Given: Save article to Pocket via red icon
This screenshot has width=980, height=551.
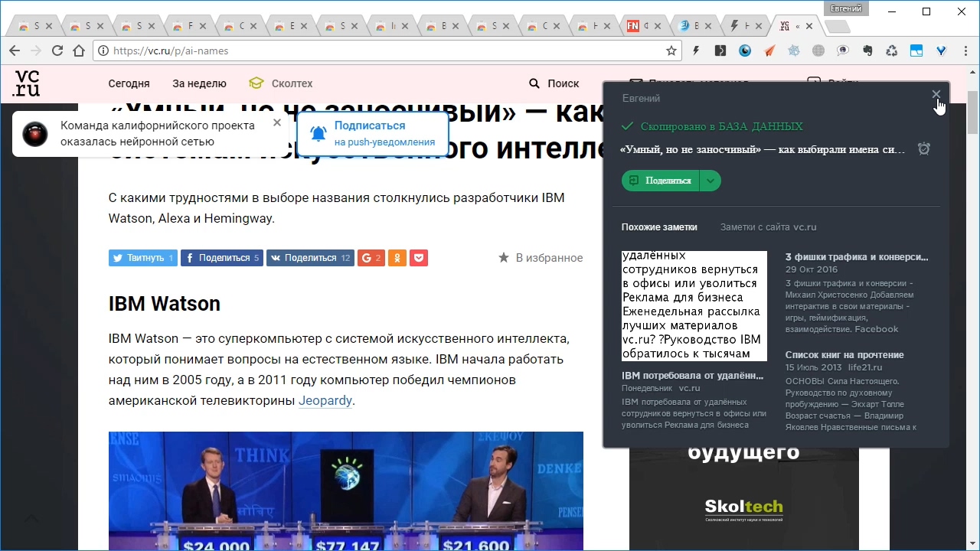Looking at the screenshot, I should click(419, 258).
